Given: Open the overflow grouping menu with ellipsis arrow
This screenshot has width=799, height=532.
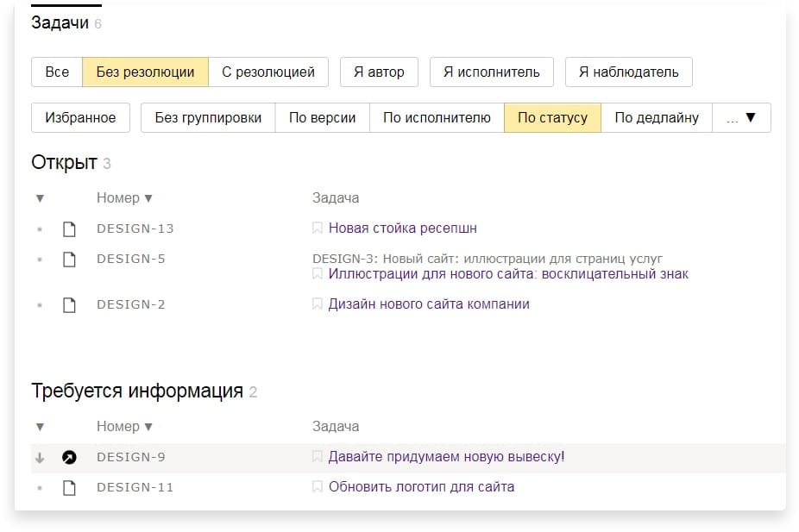Looking at the screenshot, I should click(x=743, y=118).
